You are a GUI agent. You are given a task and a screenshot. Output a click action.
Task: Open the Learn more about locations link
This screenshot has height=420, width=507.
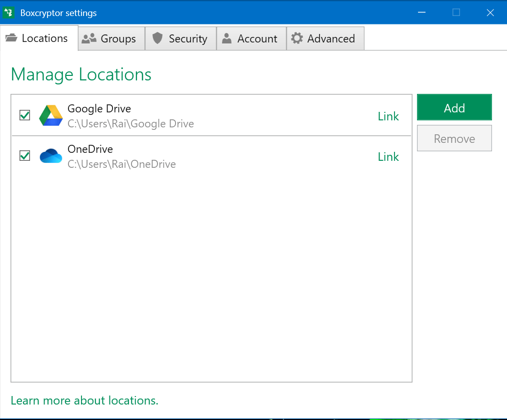84,401
